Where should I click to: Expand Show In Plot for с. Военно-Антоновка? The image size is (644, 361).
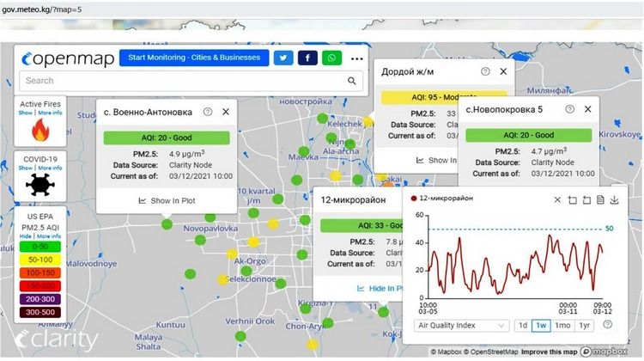pyautogui.click(x=167, y=200)
